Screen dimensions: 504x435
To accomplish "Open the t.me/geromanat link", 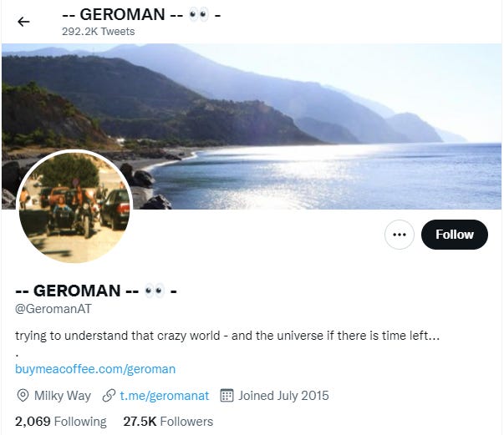I will point(165,396).
